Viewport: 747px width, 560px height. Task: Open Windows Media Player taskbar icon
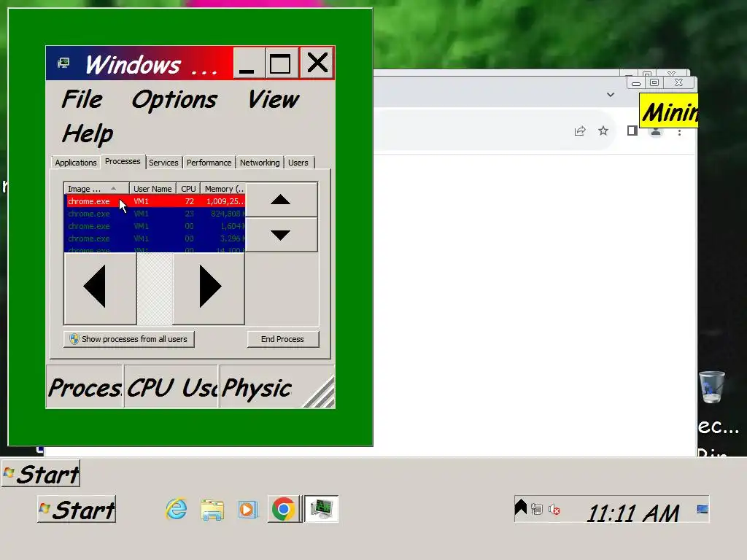click(x=248, y=510)
